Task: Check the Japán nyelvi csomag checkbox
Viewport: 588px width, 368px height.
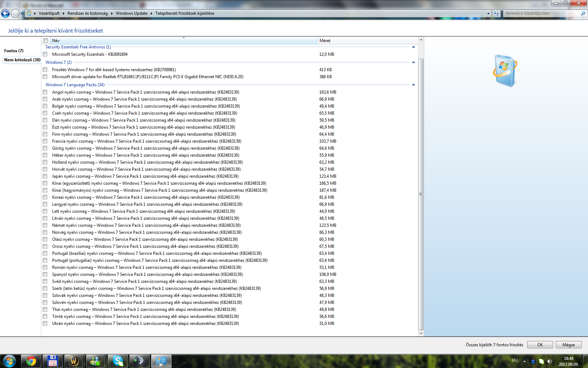Action: (x=45, y=176)
